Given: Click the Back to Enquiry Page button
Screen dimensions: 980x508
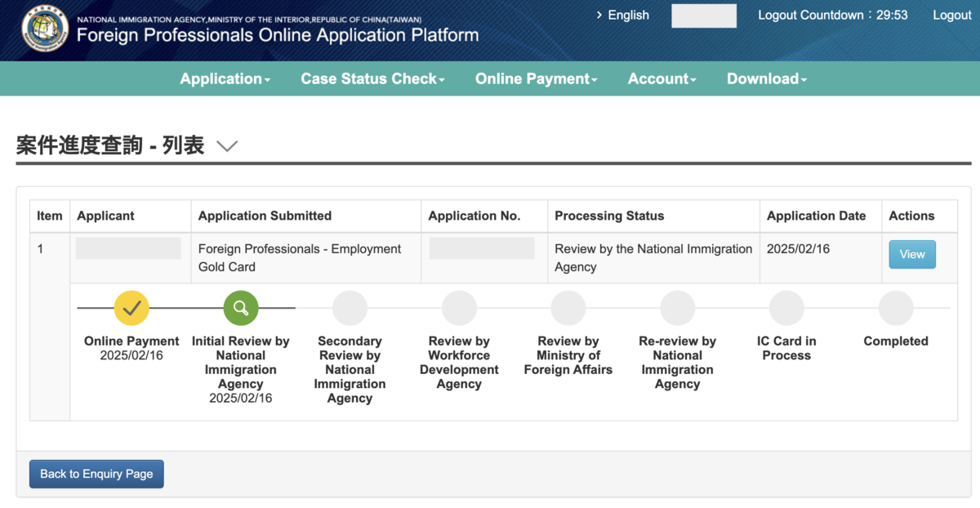Looking at the screenshot, I should pyautogui.click(x=96, y=474).
